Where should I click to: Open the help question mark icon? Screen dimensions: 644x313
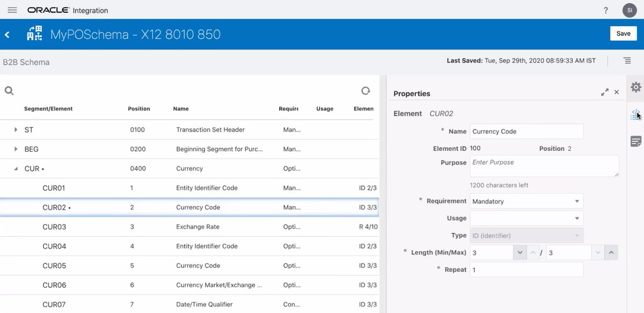point(606,10)
